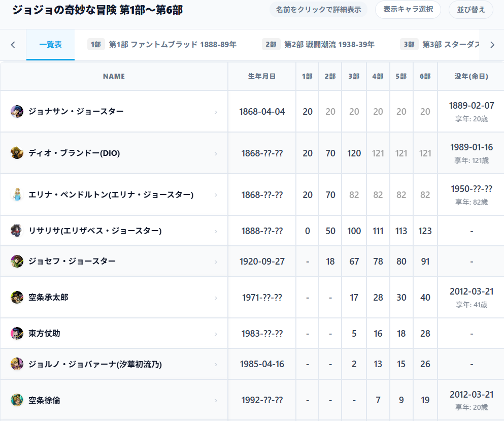Click the 3部 column header
This screenshot has height=421, width=504.
[354, 76]
